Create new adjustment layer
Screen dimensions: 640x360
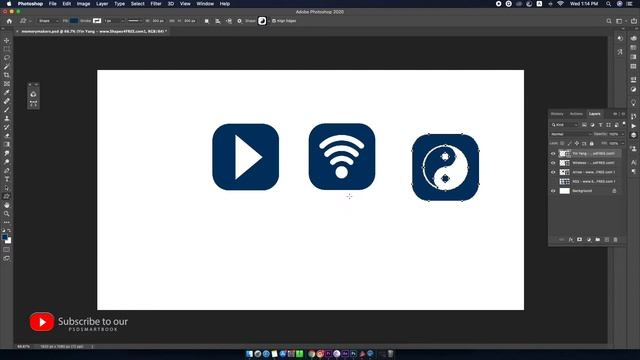(x=589, y=240)
